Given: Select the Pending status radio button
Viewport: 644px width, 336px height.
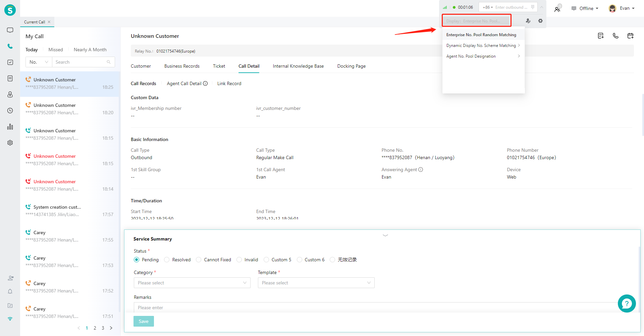Looking at the screenshot, I should click(137, 260).
